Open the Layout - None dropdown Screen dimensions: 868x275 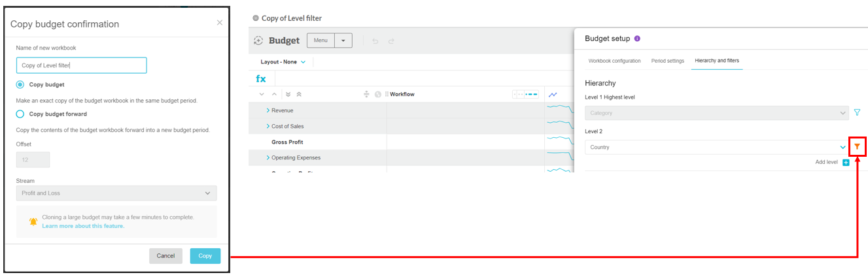click(x=283, y=62)
